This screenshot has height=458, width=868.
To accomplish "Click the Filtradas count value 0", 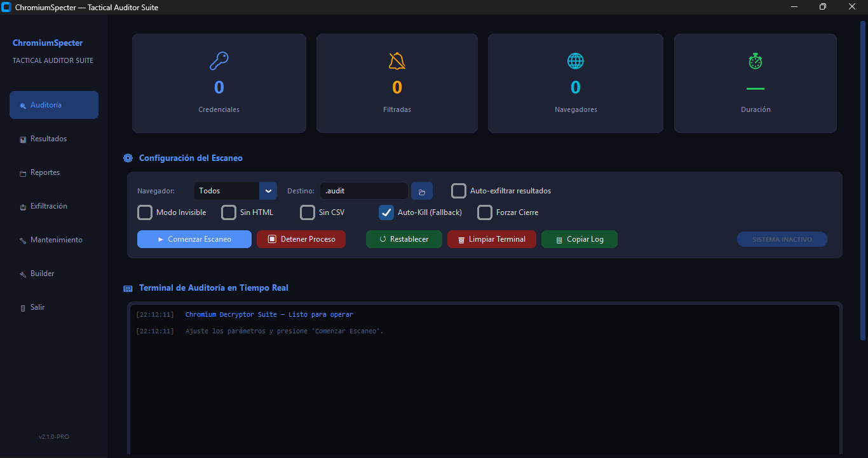I will pyautogui.click(x=397, y=87).
